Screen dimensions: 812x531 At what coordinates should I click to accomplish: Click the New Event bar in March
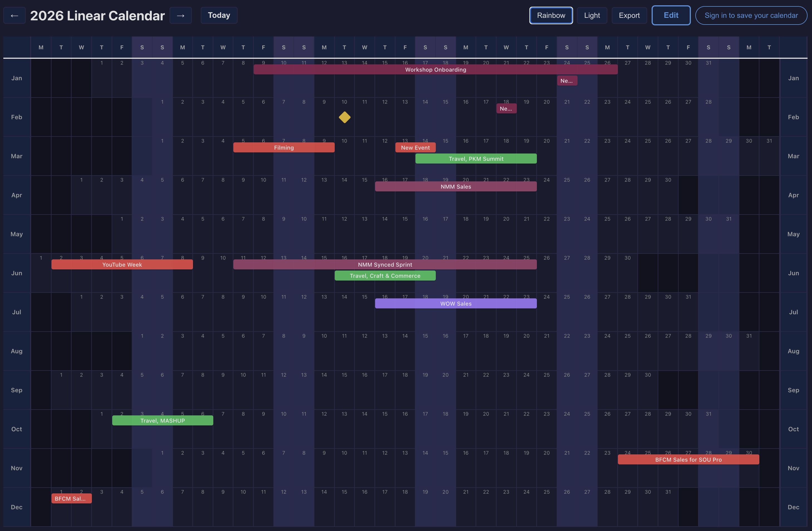tap(415, 147)
